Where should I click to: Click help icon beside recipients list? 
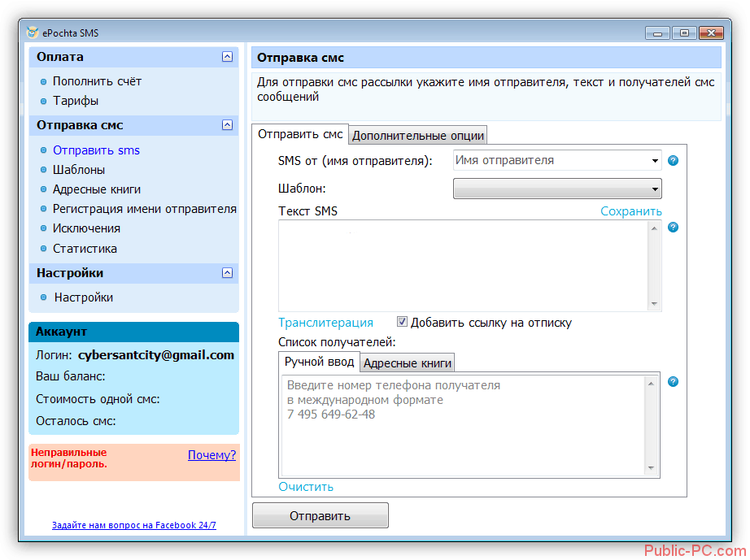[673, 382]
